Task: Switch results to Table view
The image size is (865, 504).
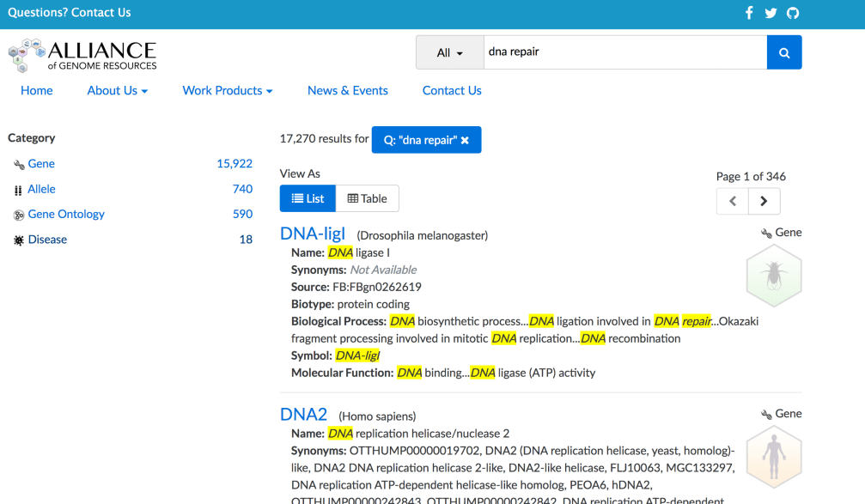Action: [367, 198]
